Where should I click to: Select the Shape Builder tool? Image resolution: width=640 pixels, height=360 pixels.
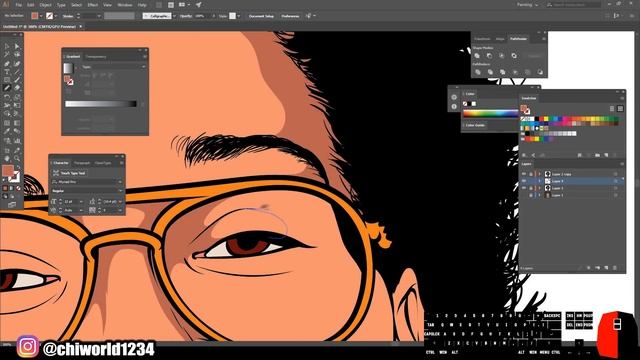pos(7,114)
